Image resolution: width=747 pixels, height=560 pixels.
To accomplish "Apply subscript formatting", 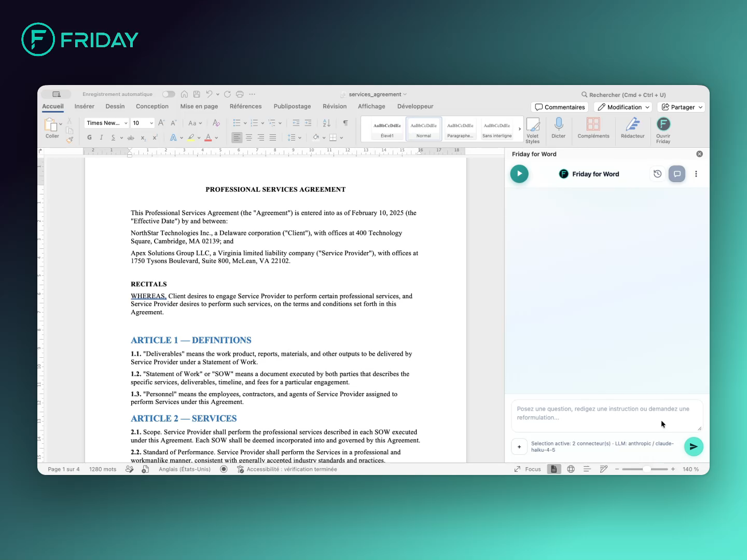I will pyautogui.click(x=143, y=138).
